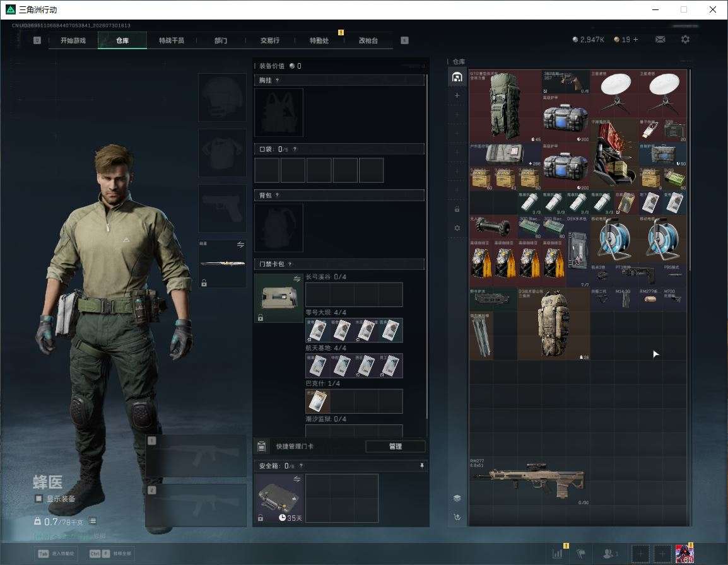The image size is (728, 565).
Task: Open the 改枪台 tab
Action: coord(368,40)
